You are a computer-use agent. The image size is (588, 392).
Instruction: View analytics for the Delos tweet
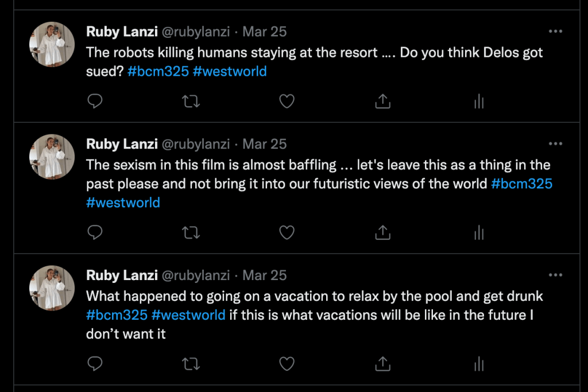coord(478,102)
